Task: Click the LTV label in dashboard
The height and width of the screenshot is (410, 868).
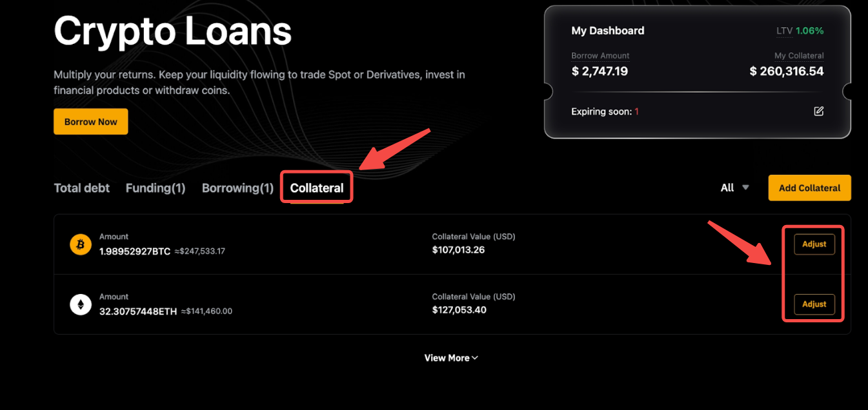Action: tap(783, 31)
